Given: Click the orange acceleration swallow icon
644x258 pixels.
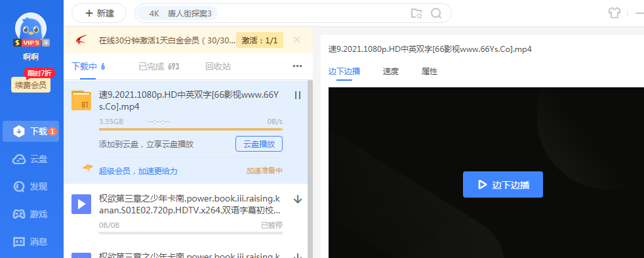Looking at the screenshot, I should [88, 167].
